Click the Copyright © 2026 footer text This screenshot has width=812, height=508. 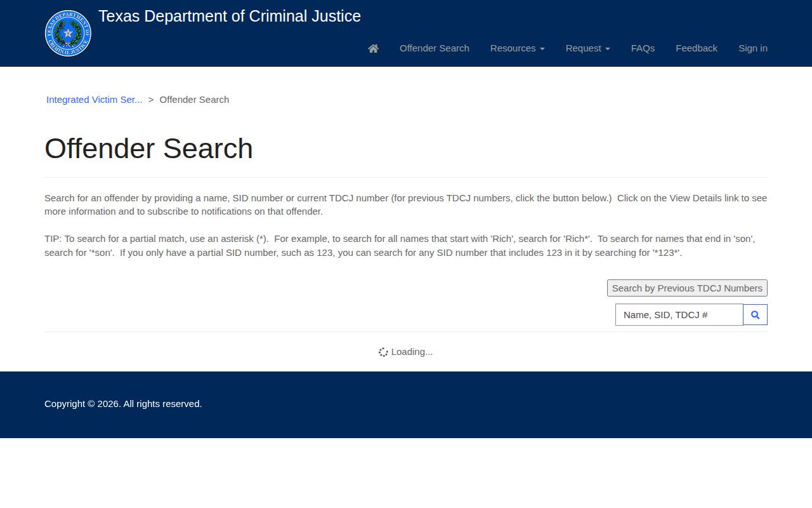[123, 404]
